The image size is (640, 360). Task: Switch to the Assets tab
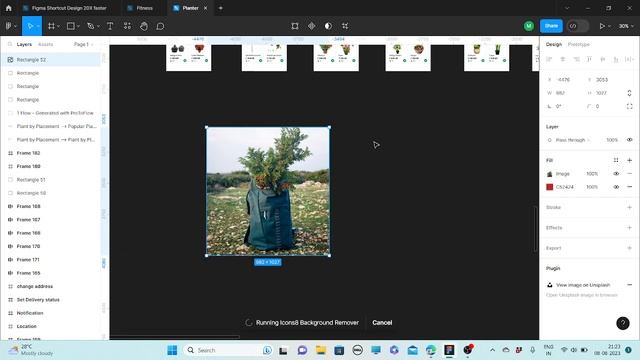point(45,44)
